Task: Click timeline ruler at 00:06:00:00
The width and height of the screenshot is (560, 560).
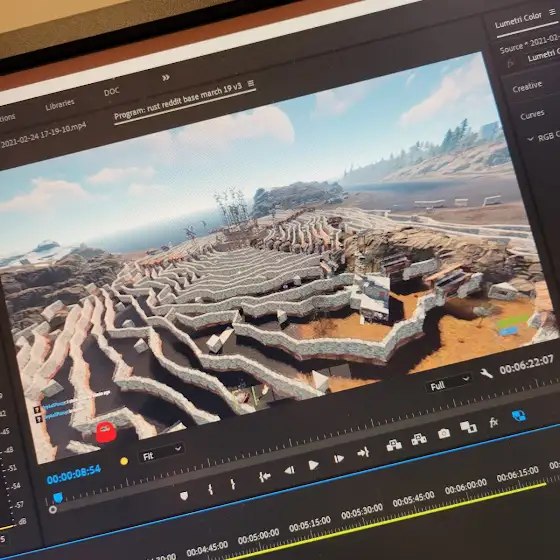Action: 466,486
